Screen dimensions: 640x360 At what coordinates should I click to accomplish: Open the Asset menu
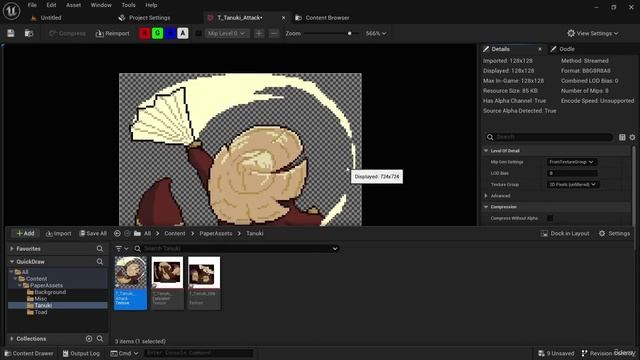[73, 5]
